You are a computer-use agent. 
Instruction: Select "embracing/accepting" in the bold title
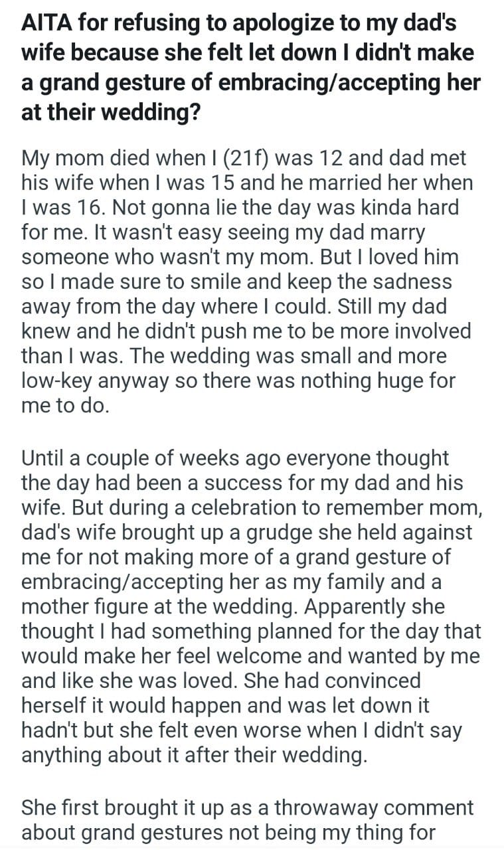pos(349,84)
